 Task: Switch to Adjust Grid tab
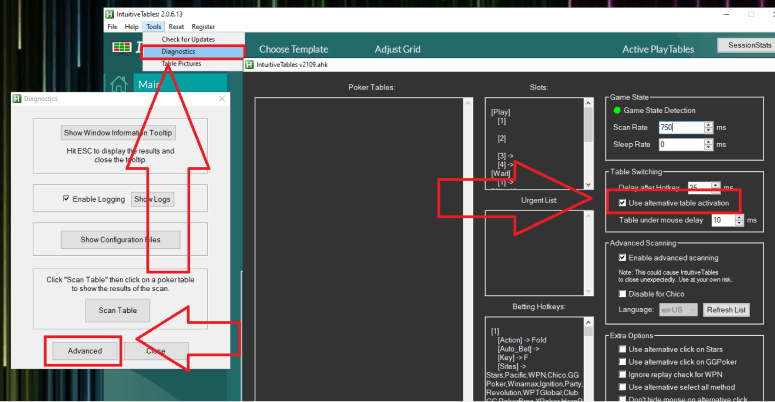[397, 49]
